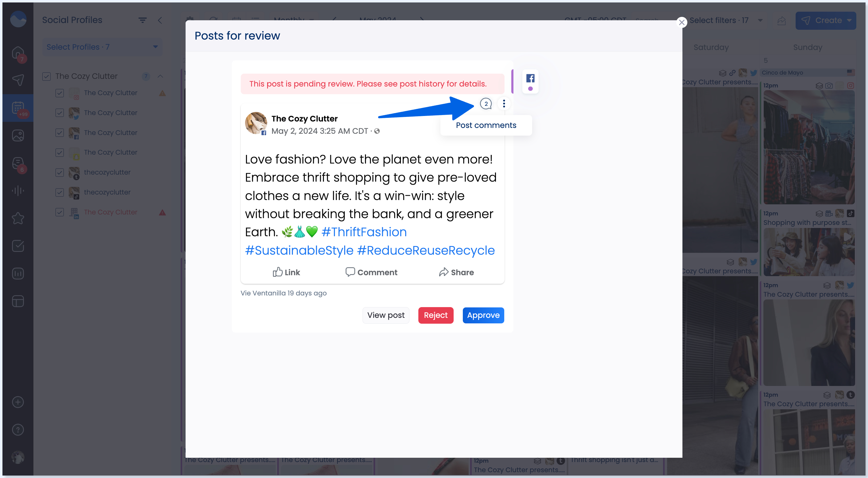868x478 pixels.
Task: Click the #ThriftFashion hashtag link
Action: click(x=364, y=232)
